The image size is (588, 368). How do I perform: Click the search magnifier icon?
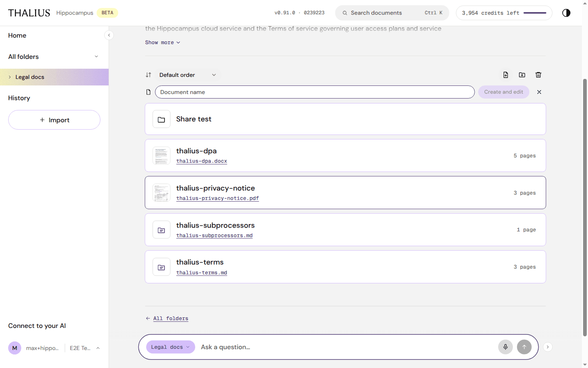pyautogui.click(x=345, y=13)
